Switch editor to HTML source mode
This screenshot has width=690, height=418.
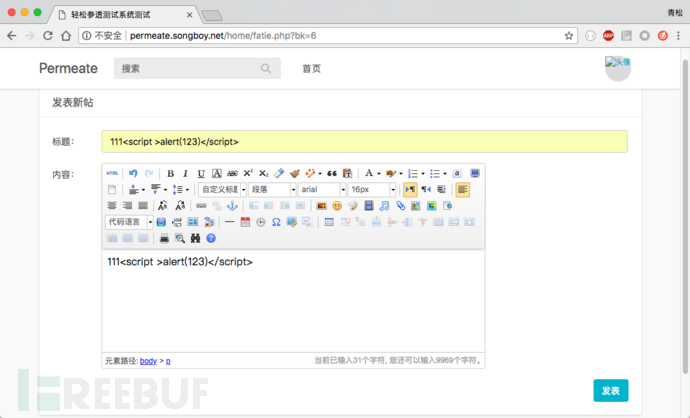(112, 173)
